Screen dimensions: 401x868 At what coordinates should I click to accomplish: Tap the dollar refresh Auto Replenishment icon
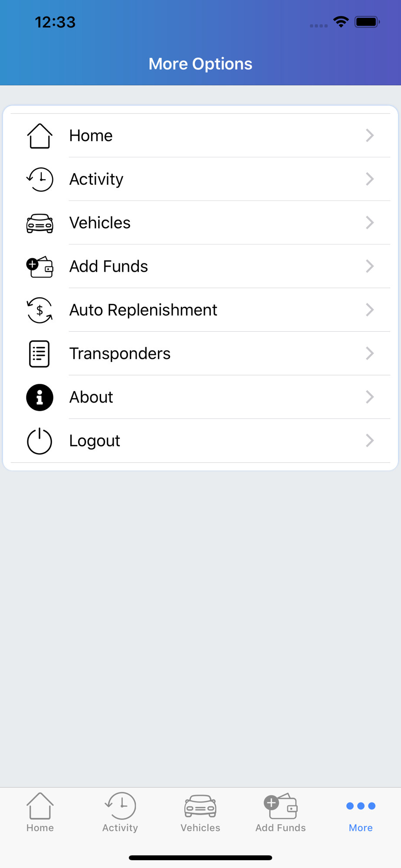[39, 310]
